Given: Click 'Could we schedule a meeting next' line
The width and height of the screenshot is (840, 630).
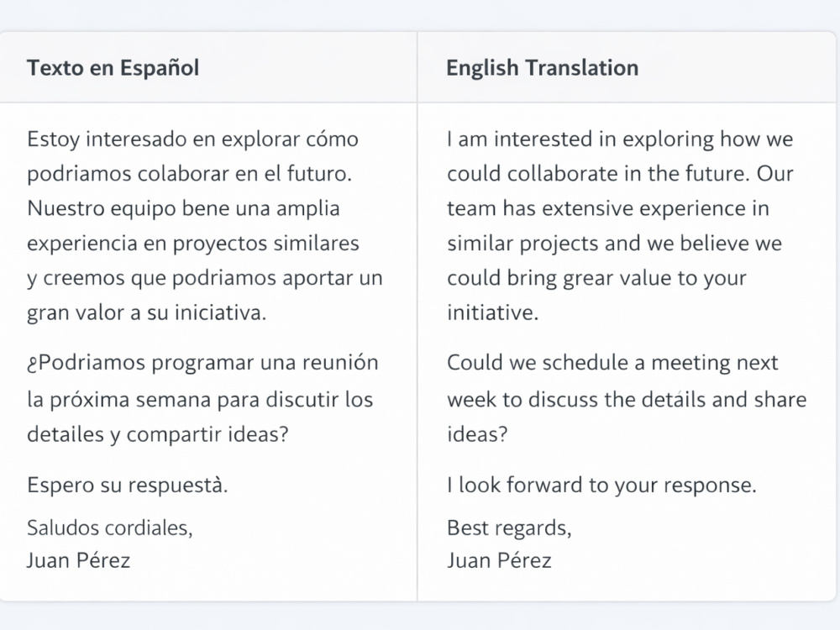Looking at the screenshot, I should 612,363.
